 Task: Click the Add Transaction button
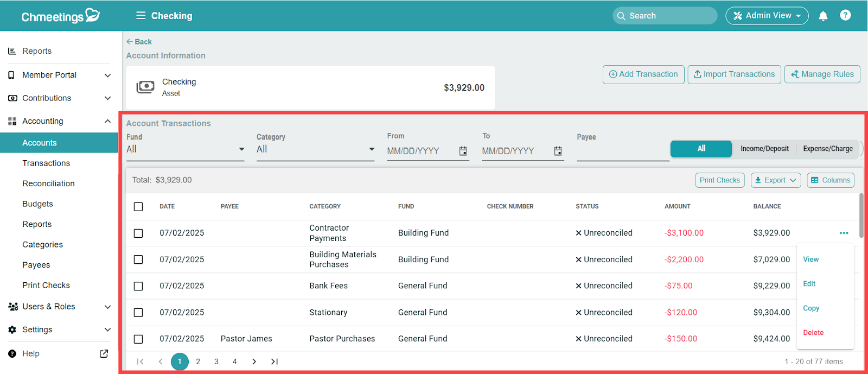tap(643, 74)
